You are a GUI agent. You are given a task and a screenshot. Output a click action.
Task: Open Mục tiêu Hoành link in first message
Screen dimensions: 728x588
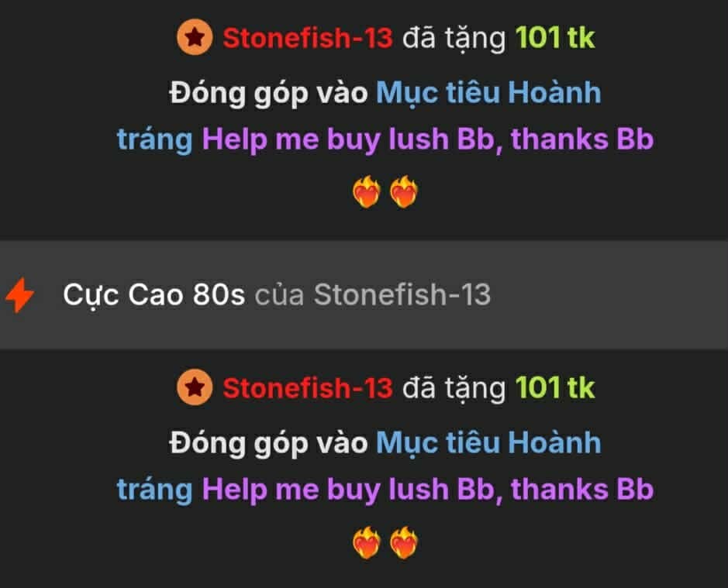pos(488,94)
